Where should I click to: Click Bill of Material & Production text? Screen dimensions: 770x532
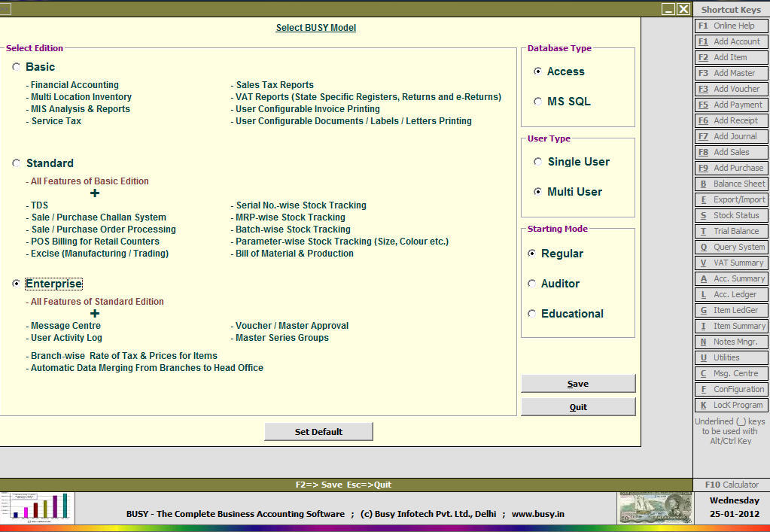pos(294,254)
